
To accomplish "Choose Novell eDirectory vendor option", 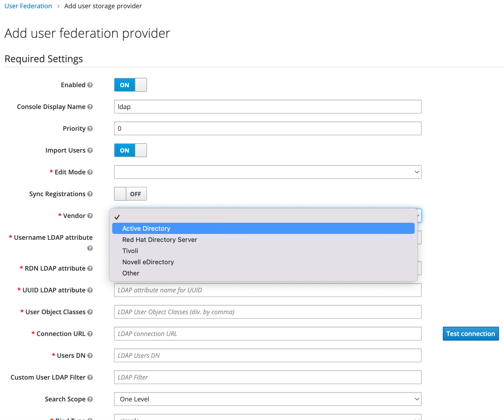I will pos(263,262).
